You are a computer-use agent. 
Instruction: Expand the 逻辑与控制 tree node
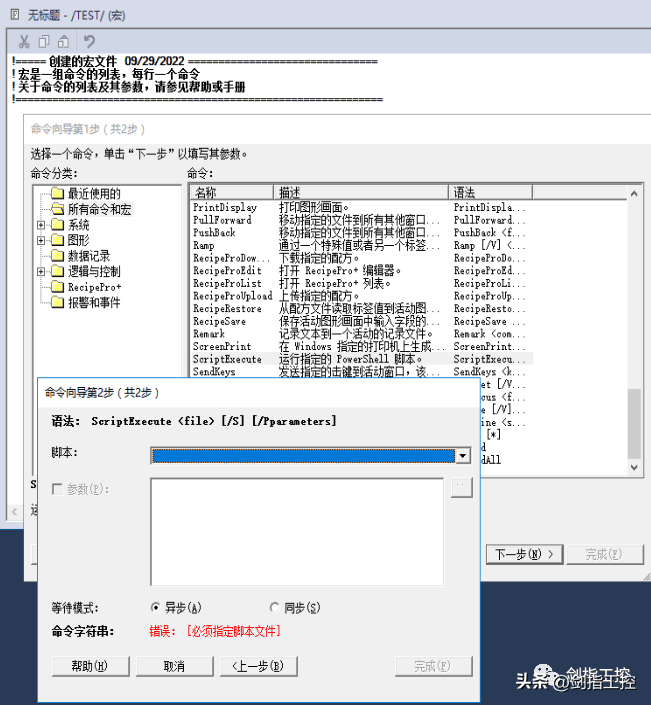[41, 272]
